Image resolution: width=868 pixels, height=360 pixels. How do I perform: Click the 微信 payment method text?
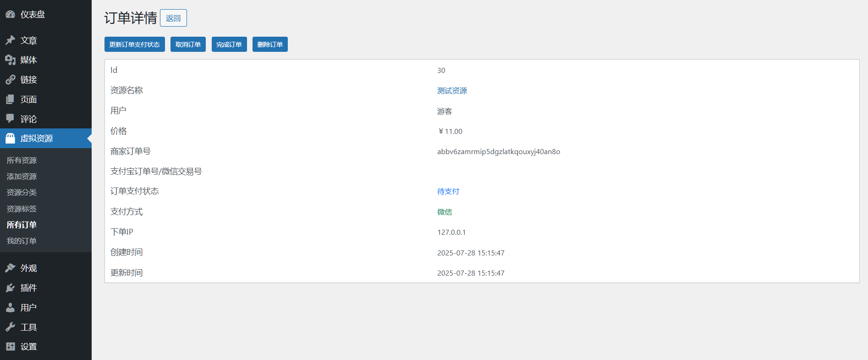coord(445,212)
